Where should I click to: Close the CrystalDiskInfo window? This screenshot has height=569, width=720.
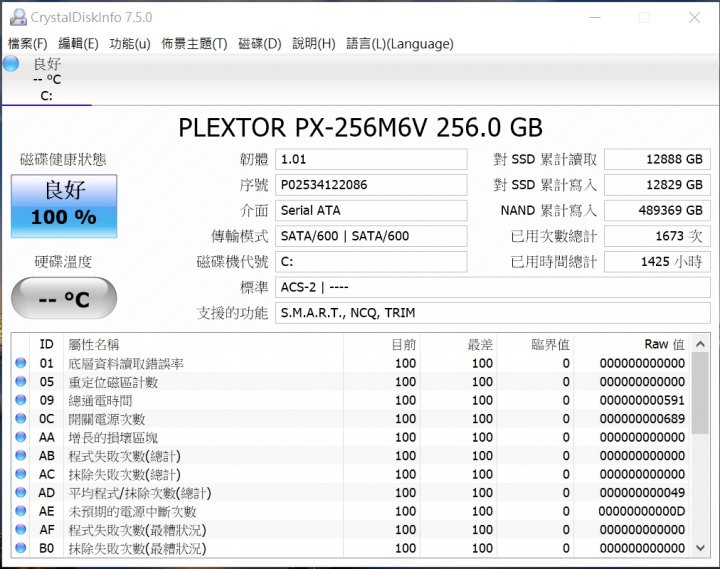point(694,17)
